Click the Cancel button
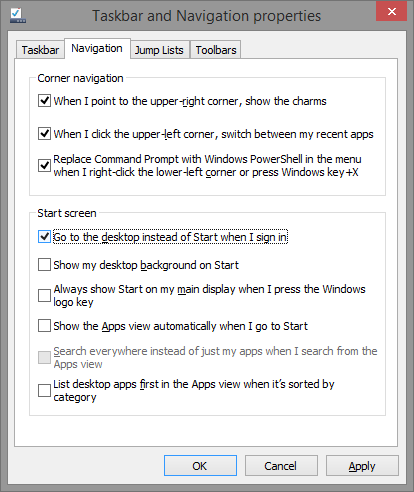 (281, 466)
